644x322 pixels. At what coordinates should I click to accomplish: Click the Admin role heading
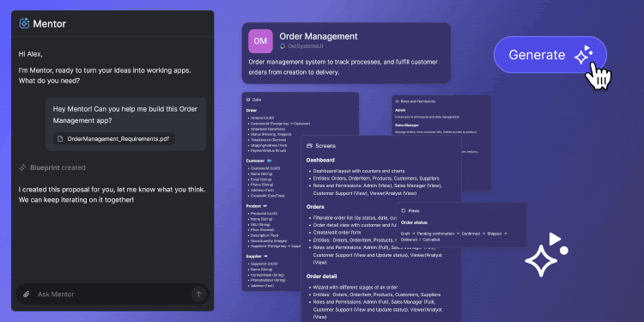point(400,110)
